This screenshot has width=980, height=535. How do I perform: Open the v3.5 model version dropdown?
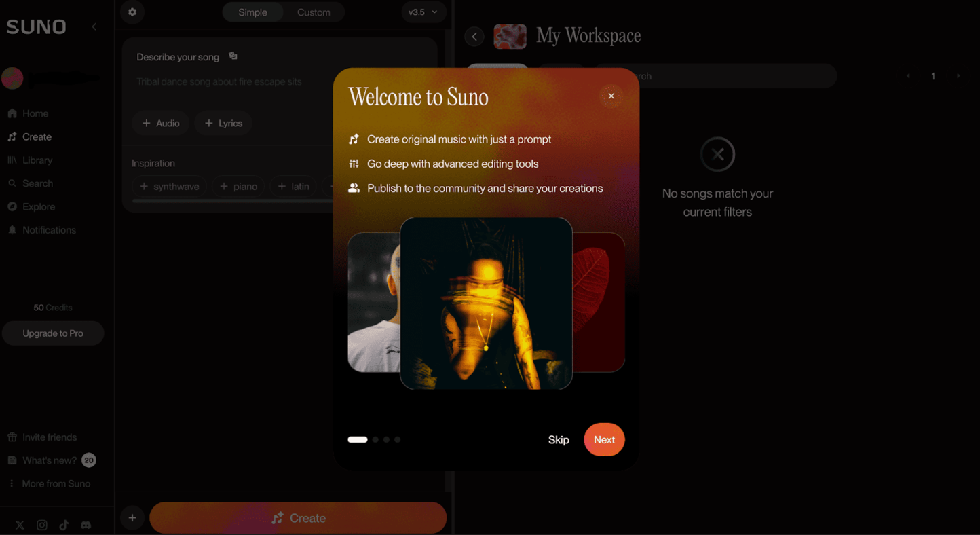(423, 12)
